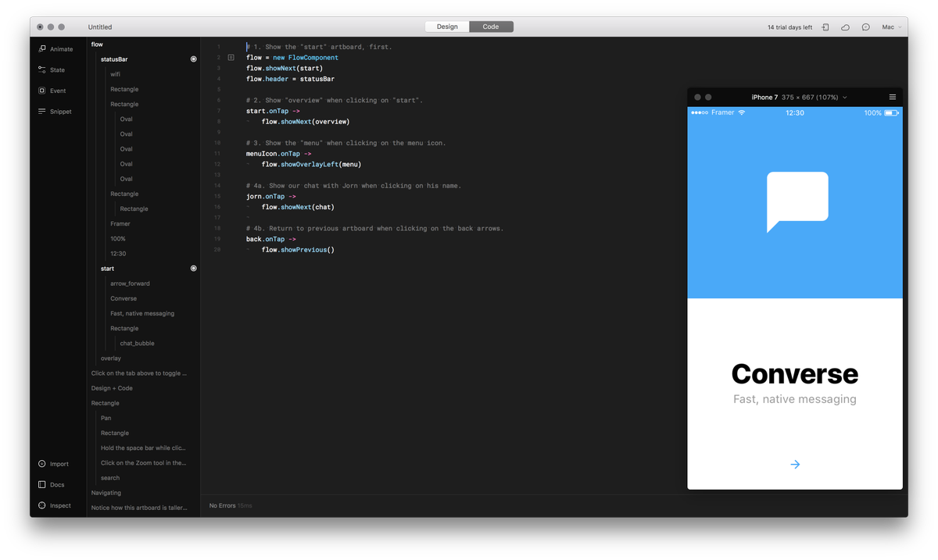The height and width of the screenshot is (560, 938).
Task: Click code line flow.header = statusBar
Action: 290,79
